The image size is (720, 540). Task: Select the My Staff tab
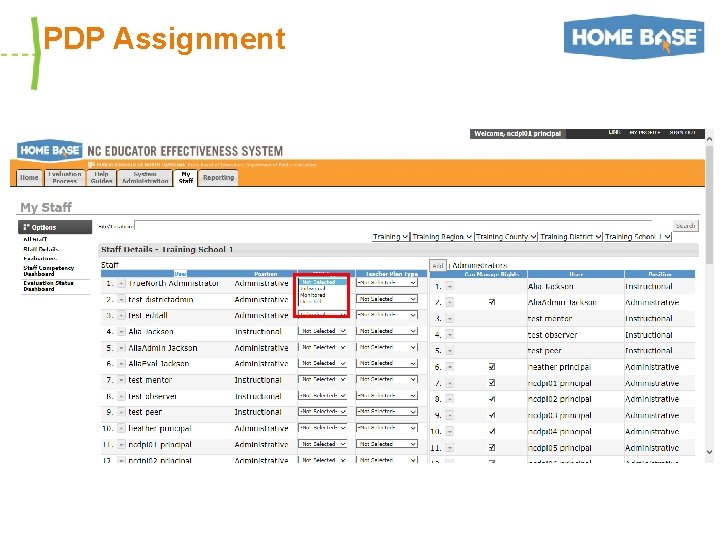pos(186,178)
